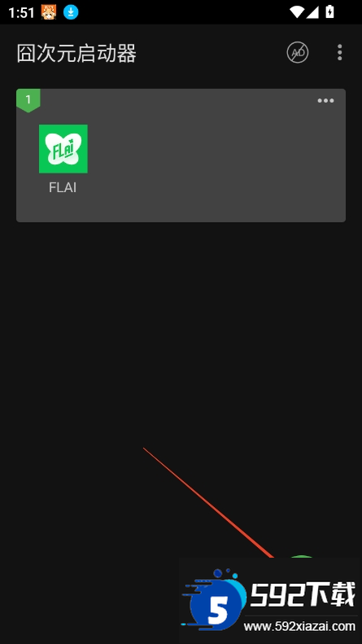This screenshot has height=644, width=362.
Task: Tap the partially hidden green floating button
Action: tap(302, 556)
